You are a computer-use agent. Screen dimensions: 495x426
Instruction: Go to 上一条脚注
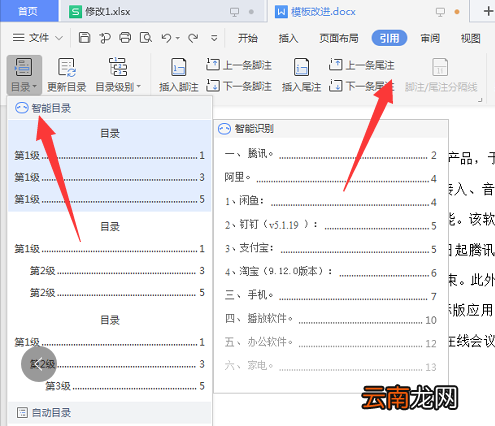click(239, 65)
